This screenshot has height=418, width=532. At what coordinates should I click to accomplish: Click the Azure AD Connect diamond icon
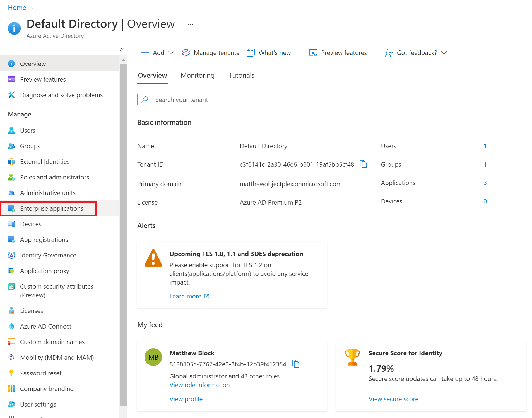pyautogui.click(x=11, y=326)
